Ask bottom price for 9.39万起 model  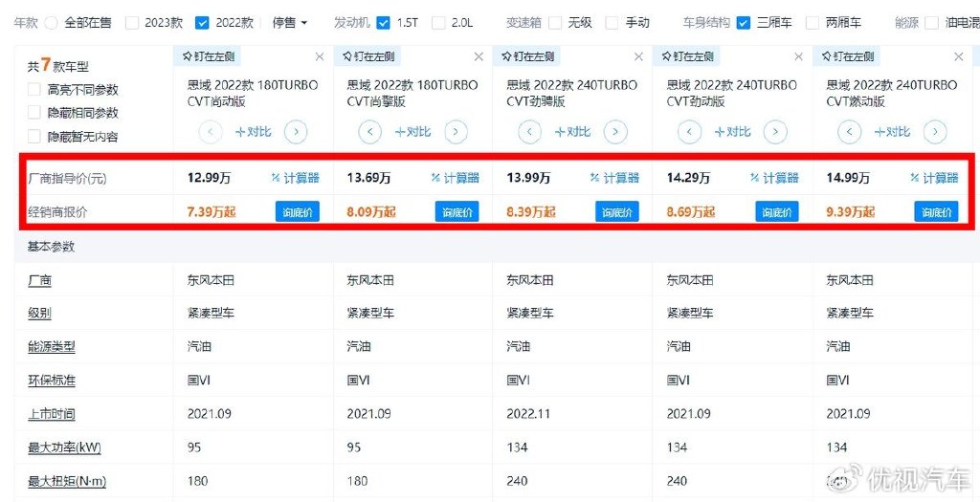coord(936,211)
